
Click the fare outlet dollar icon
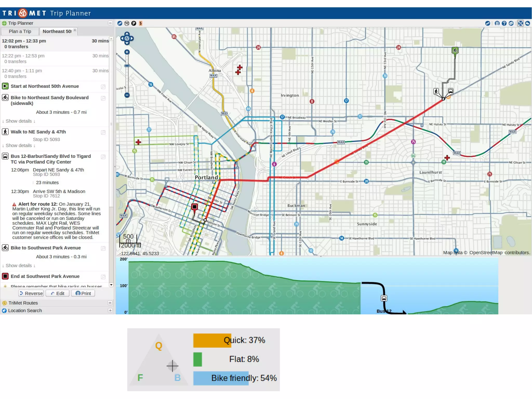pyautogui.click(x=141, y=23)
